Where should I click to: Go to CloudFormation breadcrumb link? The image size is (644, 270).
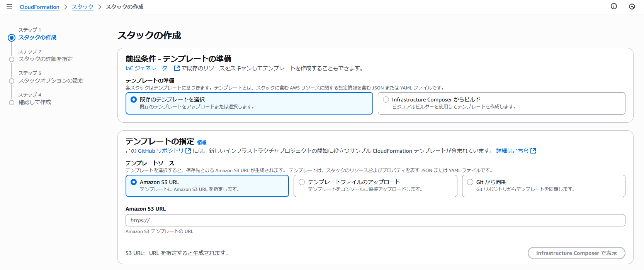(39, 7)
